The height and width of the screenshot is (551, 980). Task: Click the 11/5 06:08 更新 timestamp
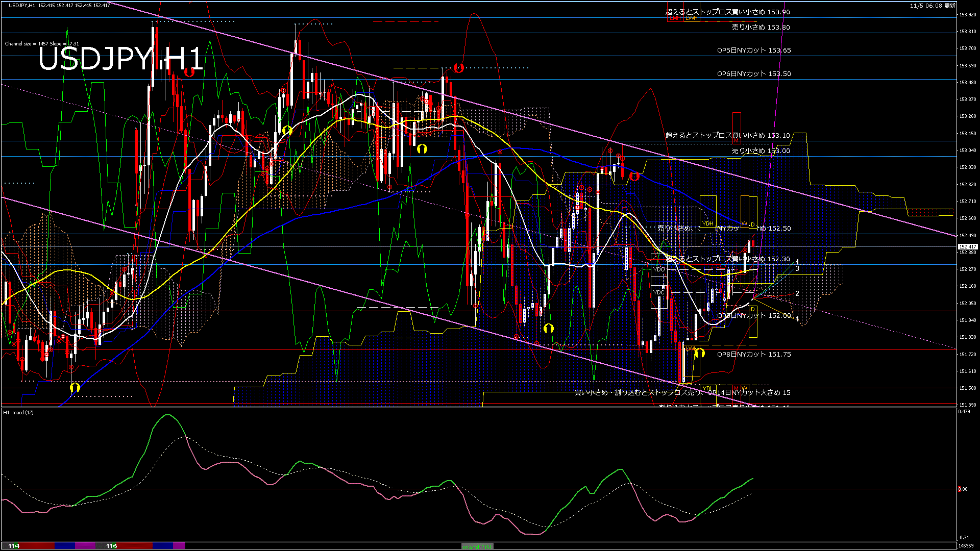pyautogui.click(x=933, y=6)
